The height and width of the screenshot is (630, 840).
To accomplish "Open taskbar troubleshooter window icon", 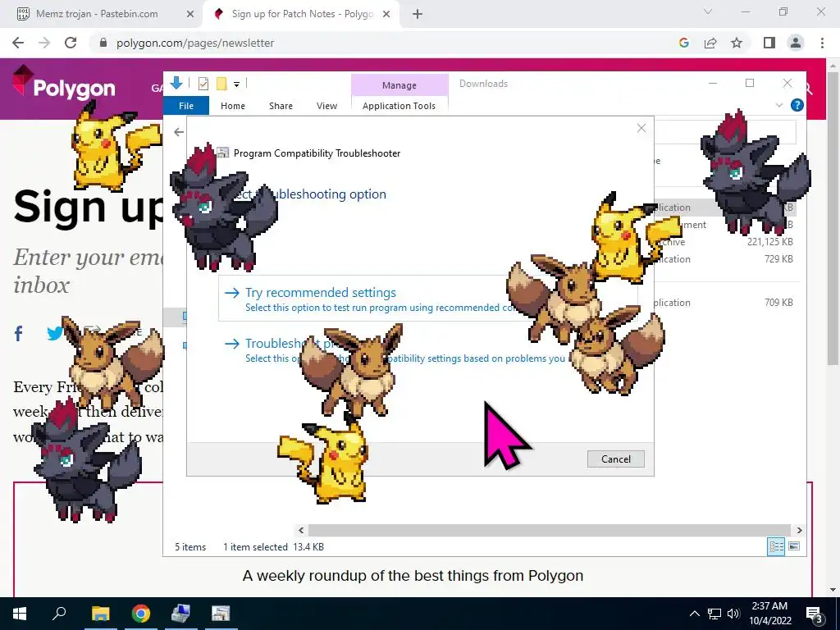I will [x=221, y=614].
